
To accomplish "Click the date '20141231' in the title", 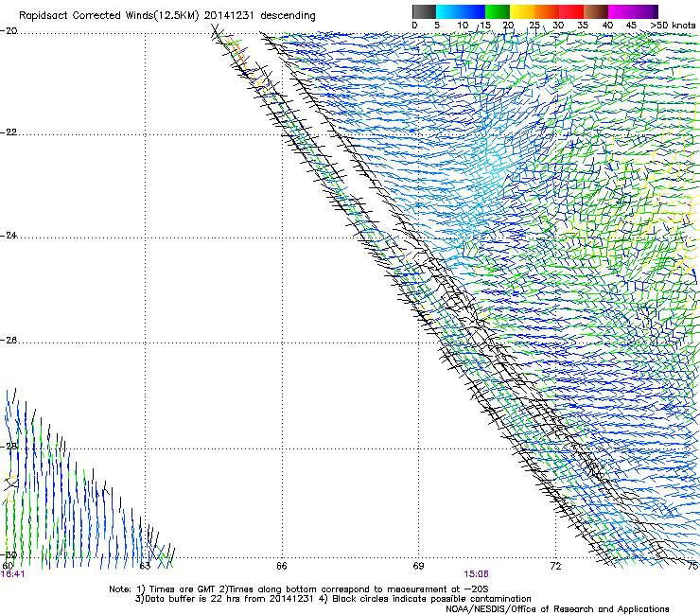I will point(229,15).
